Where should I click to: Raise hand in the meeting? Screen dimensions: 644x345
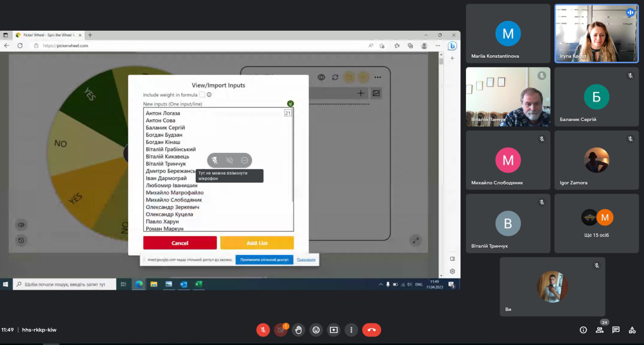tap(298, 330)
